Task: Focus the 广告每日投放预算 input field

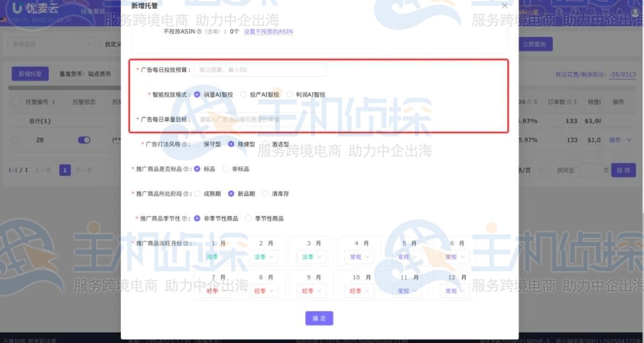Action: (x=261, y=70)
